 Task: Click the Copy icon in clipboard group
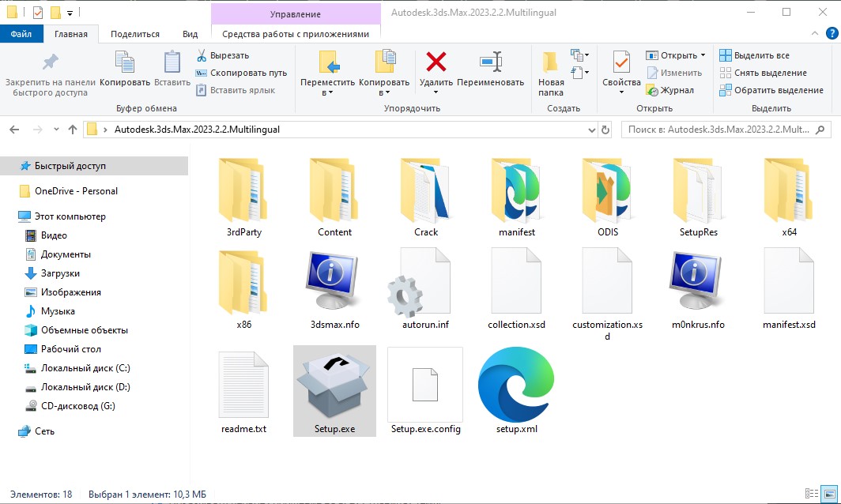click(x=124, y=62)
